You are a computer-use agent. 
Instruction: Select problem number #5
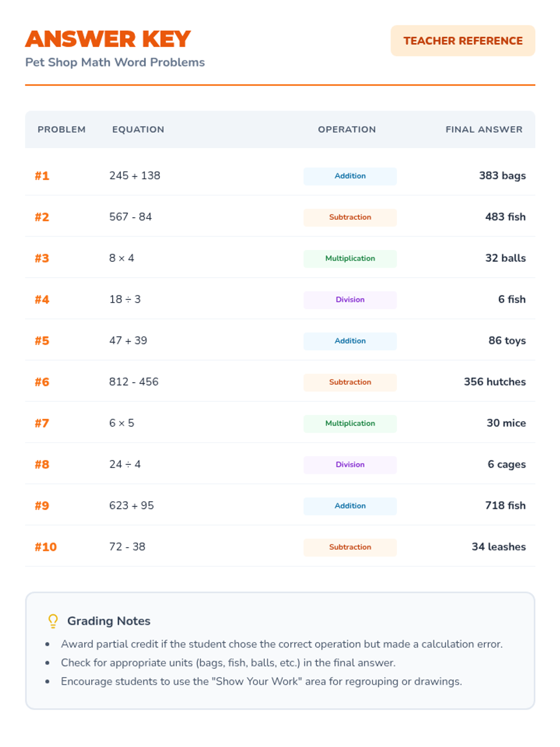pyautogui.click(x=42, y=341)
